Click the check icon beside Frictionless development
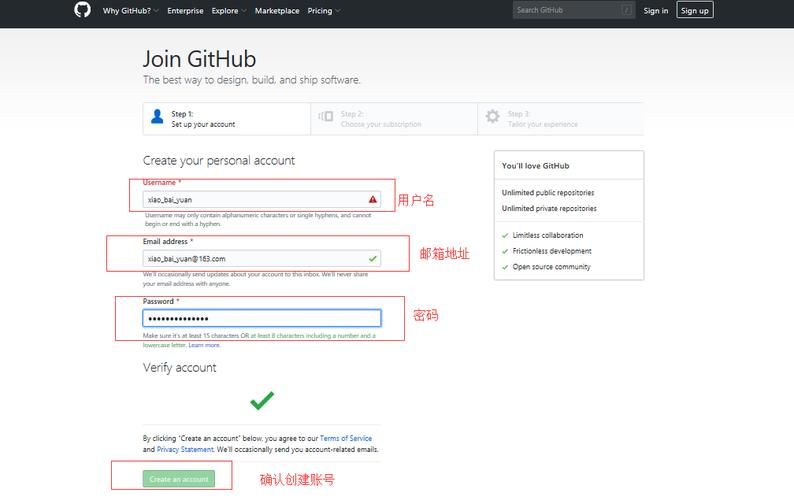794x500 pixels. (505, 251)
